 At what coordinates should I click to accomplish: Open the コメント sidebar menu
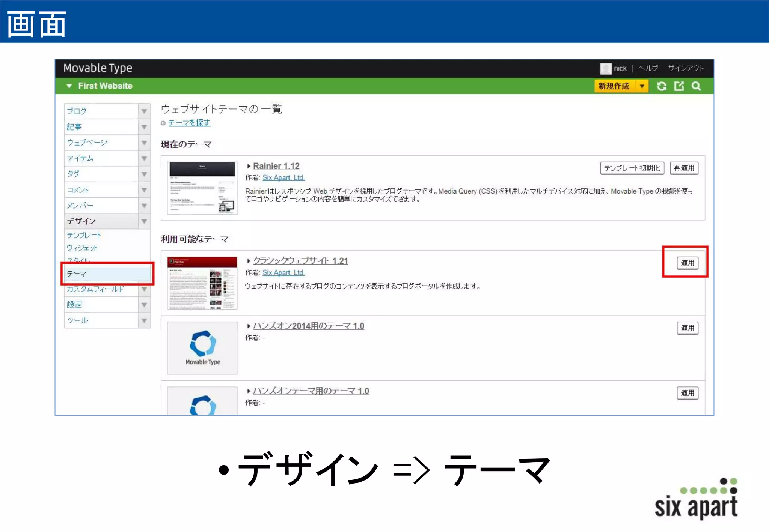coord(101,190)
